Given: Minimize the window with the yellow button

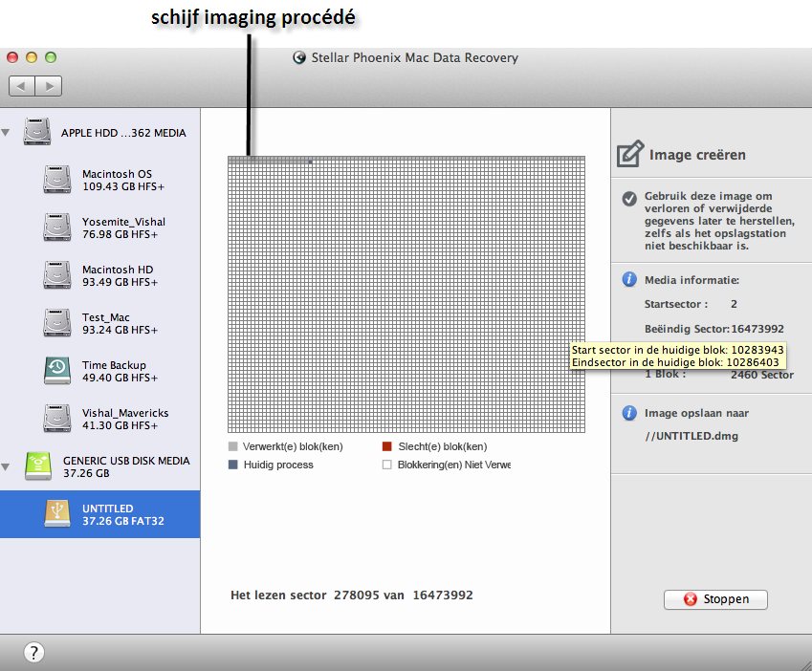Looking at the screenshot, I should coord(32,57).
